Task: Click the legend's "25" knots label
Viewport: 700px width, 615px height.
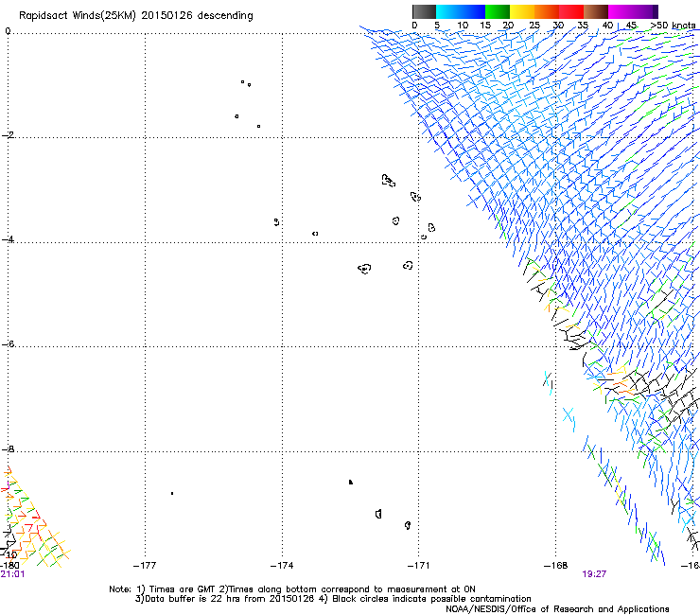Action: pyautogui.click(x=534, y=26)
